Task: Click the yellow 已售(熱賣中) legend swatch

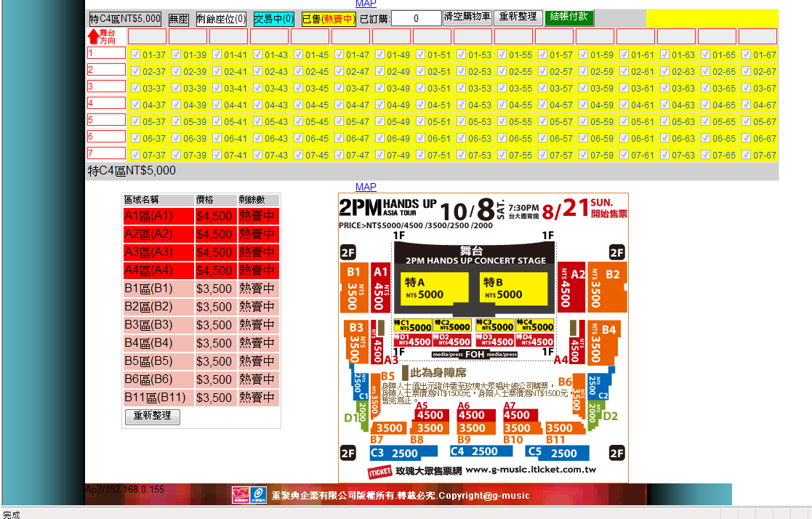Action: (x=329, y=19)
